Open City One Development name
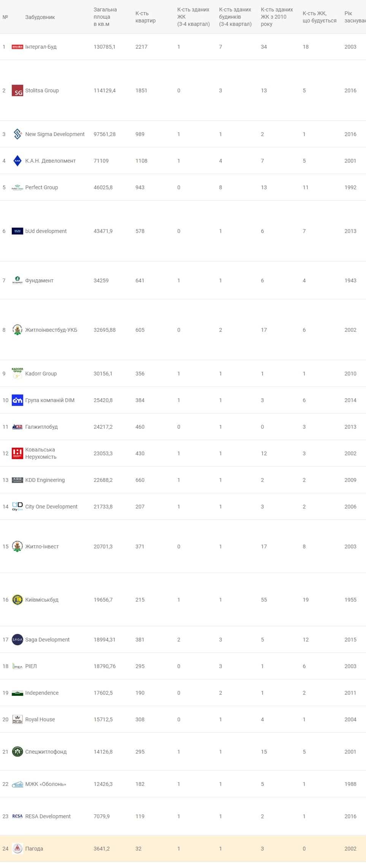366x868 pixels. (51, 507)
